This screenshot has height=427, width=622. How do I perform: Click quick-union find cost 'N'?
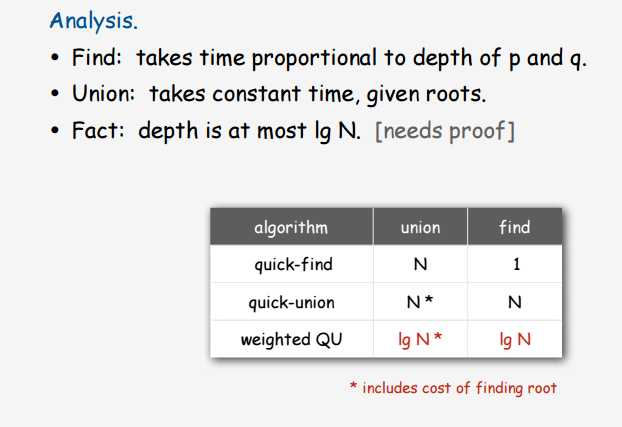[515, 302]
